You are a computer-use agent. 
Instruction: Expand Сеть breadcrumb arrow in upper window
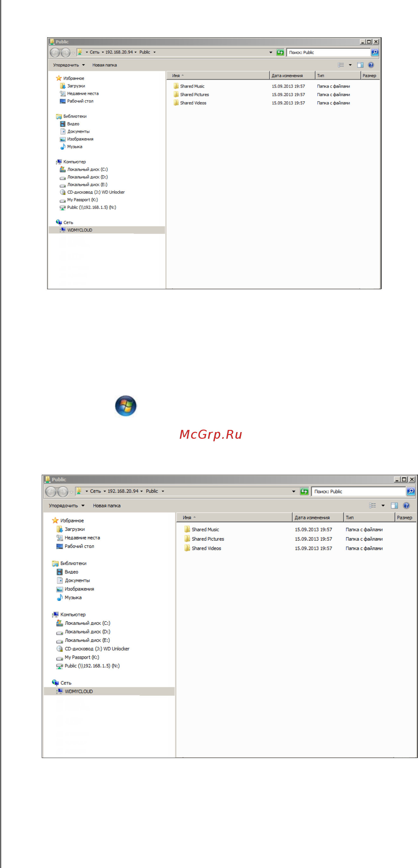click(x=103, y=52)
